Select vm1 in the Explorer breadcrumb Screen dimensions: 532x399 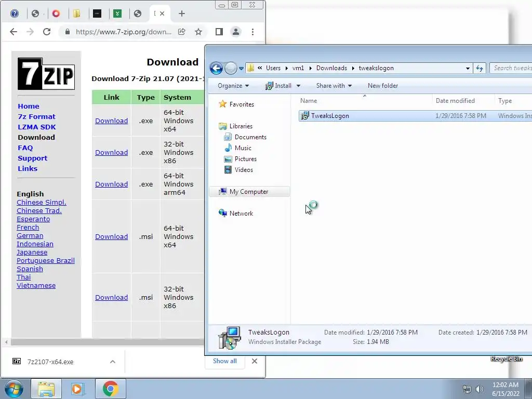point(298,68)
